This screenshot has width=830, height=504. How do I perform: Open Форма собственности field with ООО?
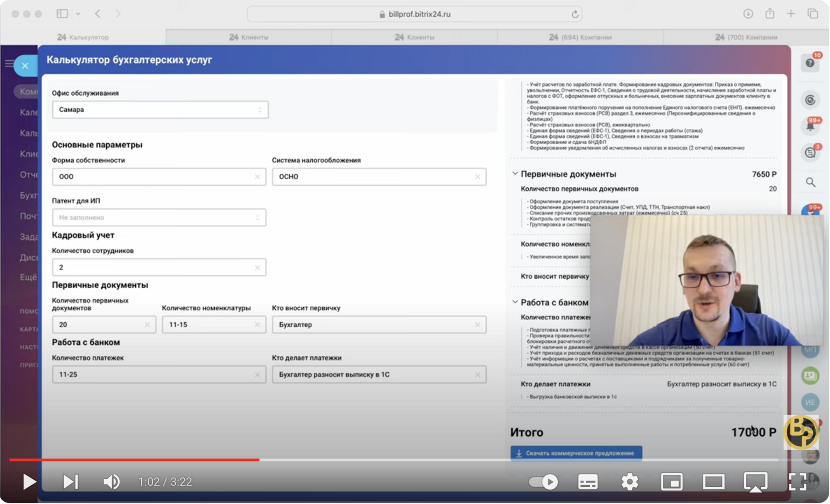[159, 177]
